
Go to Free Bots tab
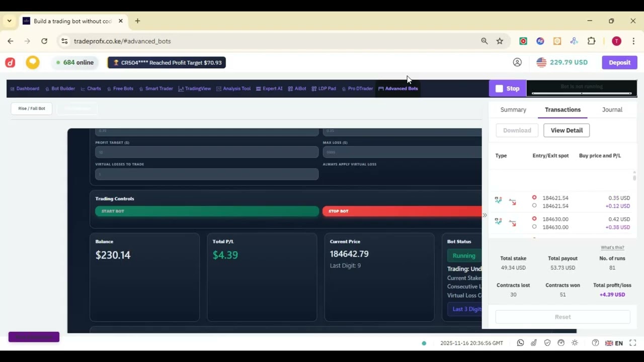(120, 88)
